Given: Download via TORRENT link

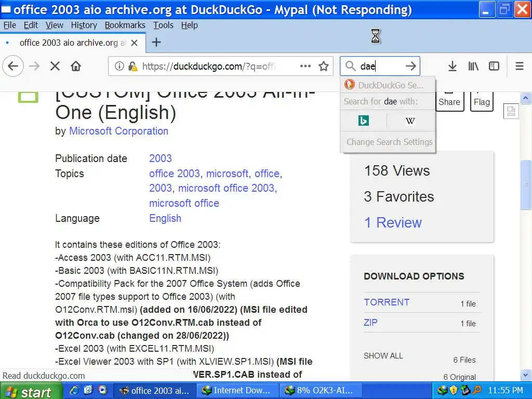Looking at the screenshot, I should pos(387,302).
